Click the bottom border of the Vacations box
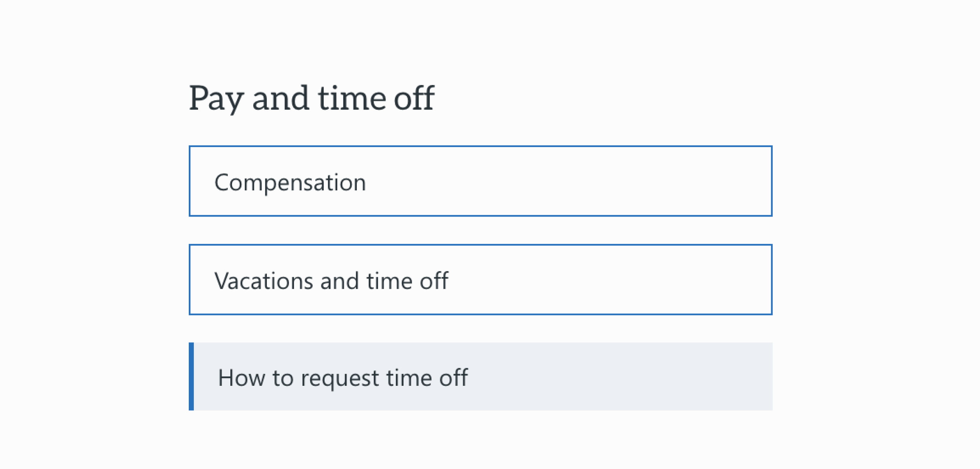The width and height of the screenshot is (980, 469). (480, 314)
